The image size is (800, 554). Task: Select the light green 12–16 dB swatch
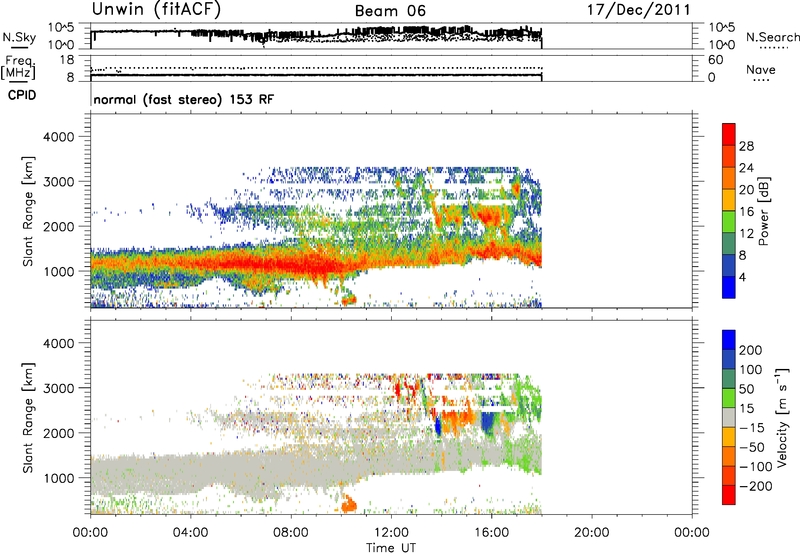729,221
